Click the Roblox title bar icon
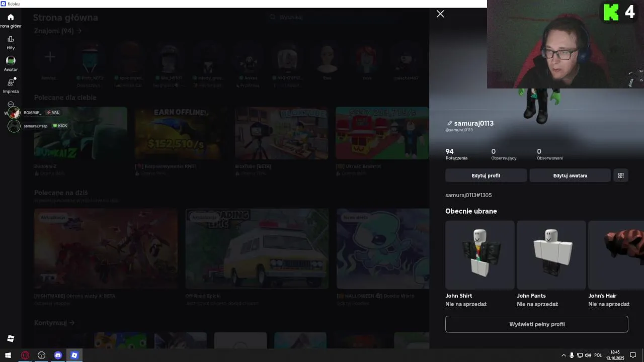Viewport: 644px width, 362px height. [4, 4]
